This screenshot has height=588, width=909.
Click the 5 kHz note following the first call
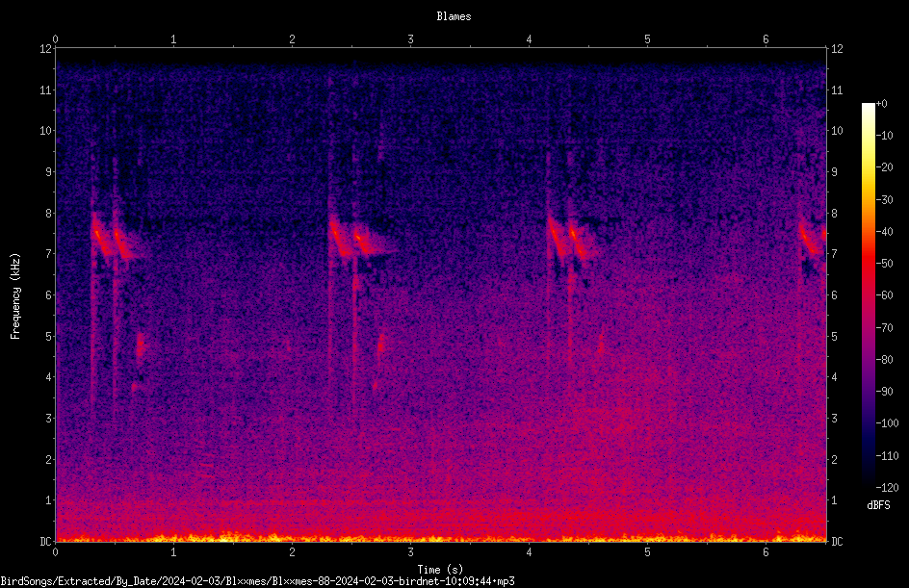(x=141, y=345)
